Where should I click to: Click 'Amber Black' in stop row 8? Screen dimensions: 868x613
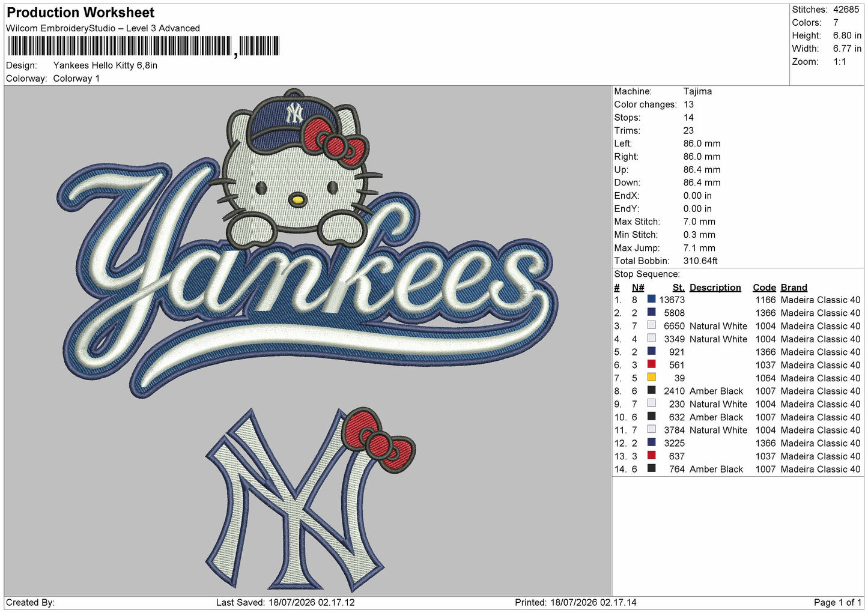coord(716,391)
